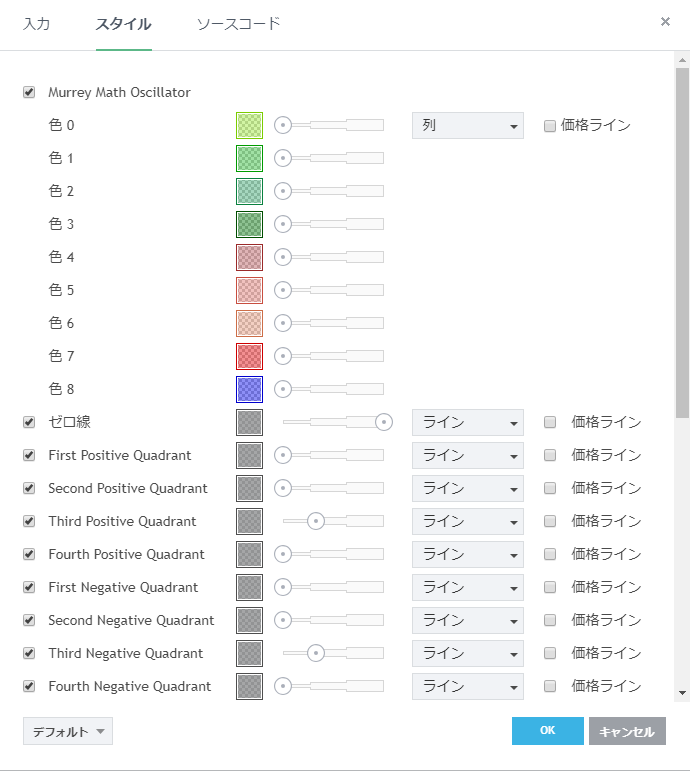Screen dimensions: 690x771
Task: Switch to the ソースコード tab
Action: tap(238, 23)
